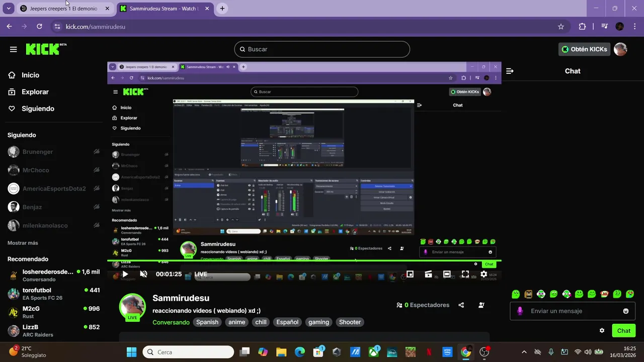Go back to previous page
644x362 pixels.
coord(9,27)
